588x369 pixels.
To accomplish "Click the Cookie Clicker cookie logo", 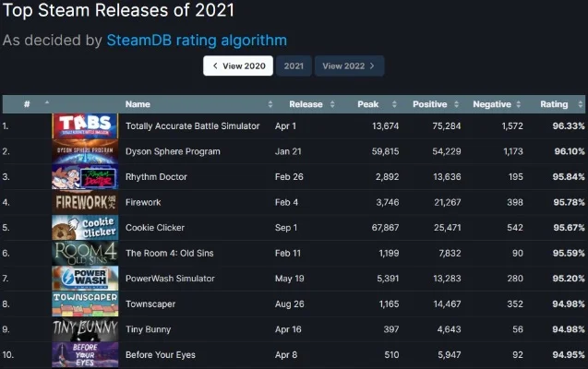I will [85, 227].
